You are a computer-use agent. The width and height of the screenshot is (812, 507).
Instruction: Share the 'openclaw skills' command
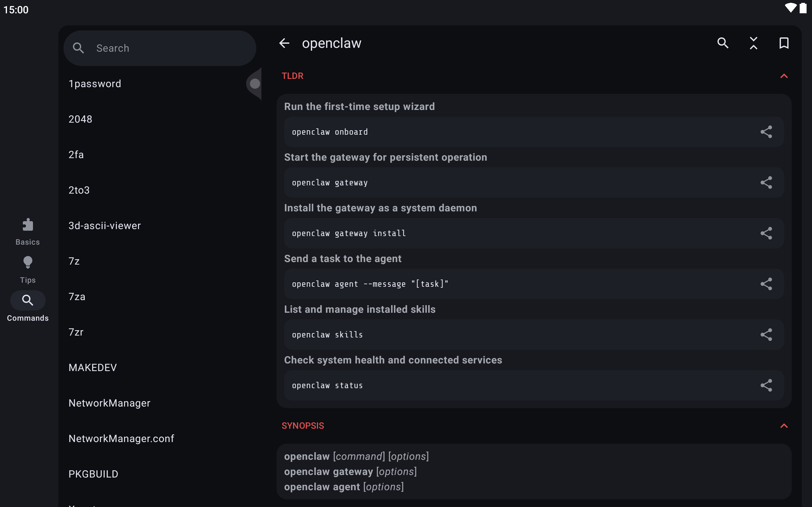[x=766, y=335]
